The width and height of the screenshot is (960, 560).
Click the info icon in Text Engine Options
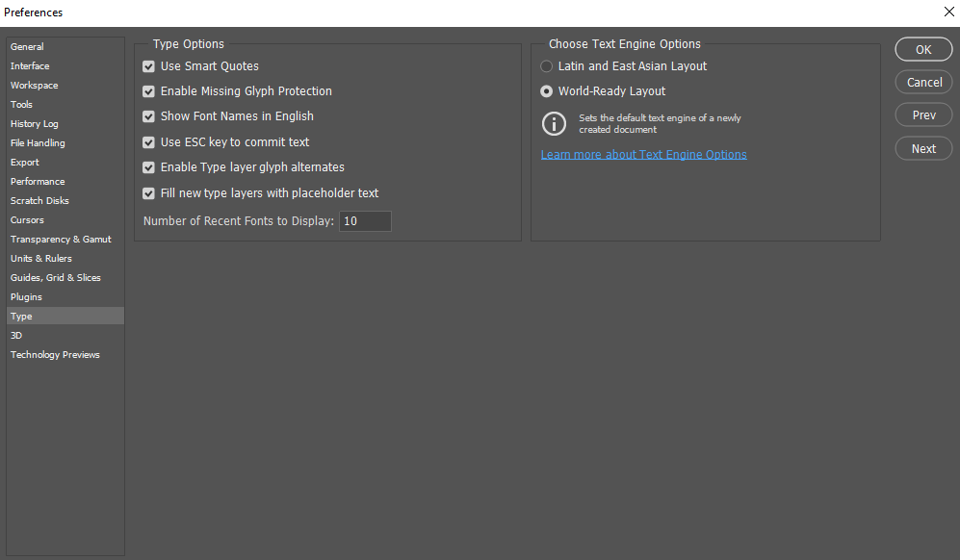[554, 123]
